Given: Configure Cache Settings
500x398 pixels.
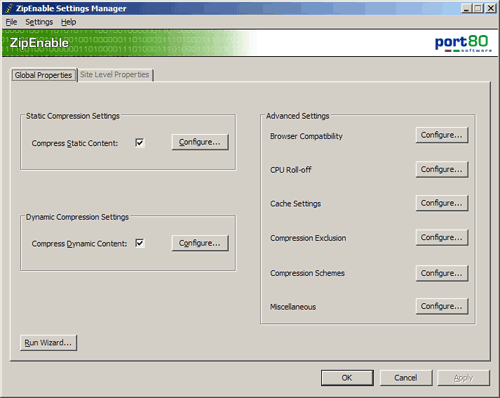Looking at the screenshot, I should coord(442,203).
